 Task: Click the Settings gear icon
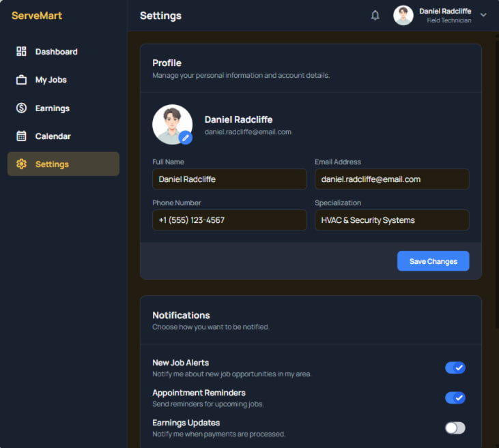click(21, 164)
